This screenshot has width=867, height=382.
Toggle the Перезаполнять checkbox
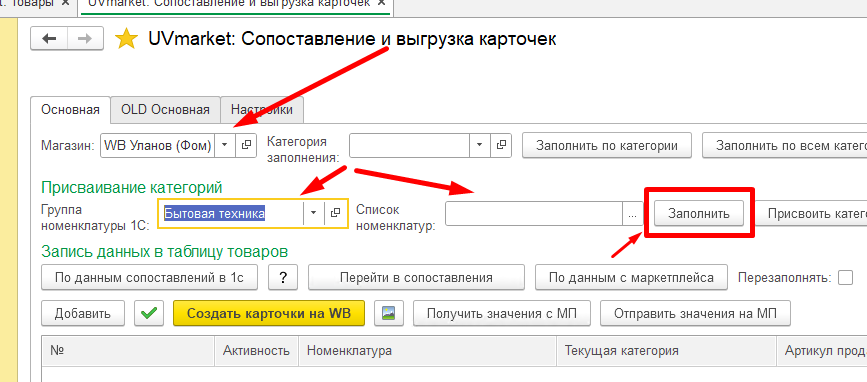(x=845, y=277)
